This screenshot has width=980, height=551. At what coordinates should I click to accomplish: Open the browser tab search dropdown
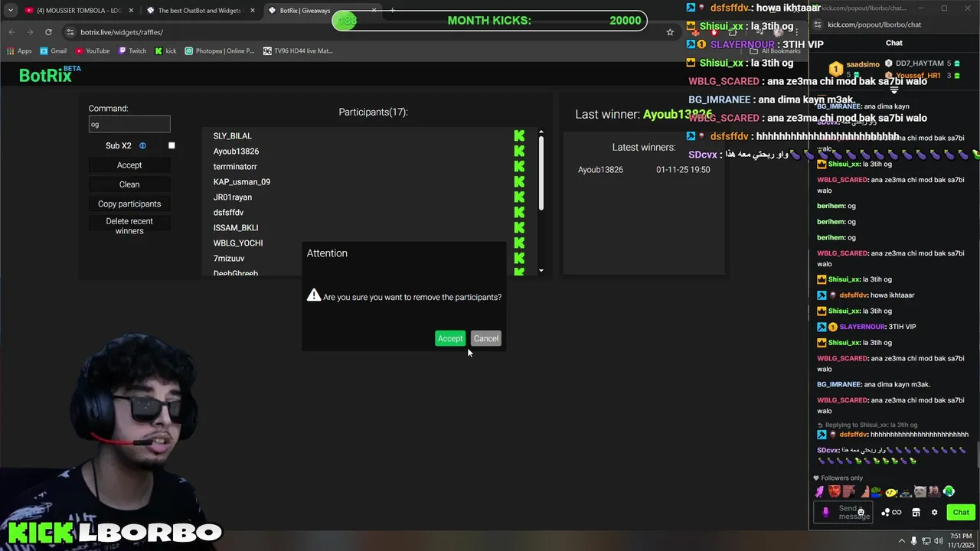pyautogui.click(x=11, y=11)
